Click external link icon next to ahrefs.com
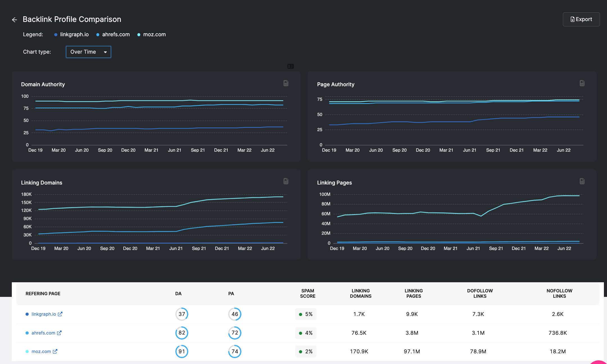Screen dimensions: 607x364 [59, 333]
